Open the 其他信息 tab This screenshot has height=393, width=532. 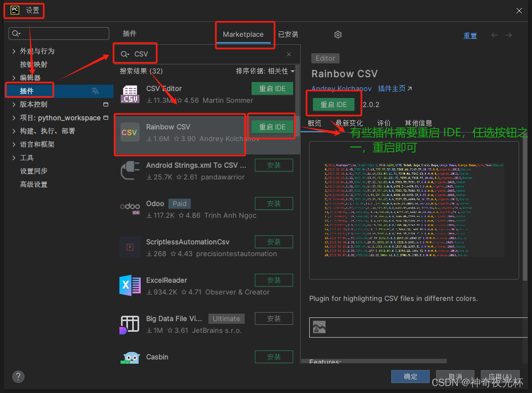coord(418,123)
